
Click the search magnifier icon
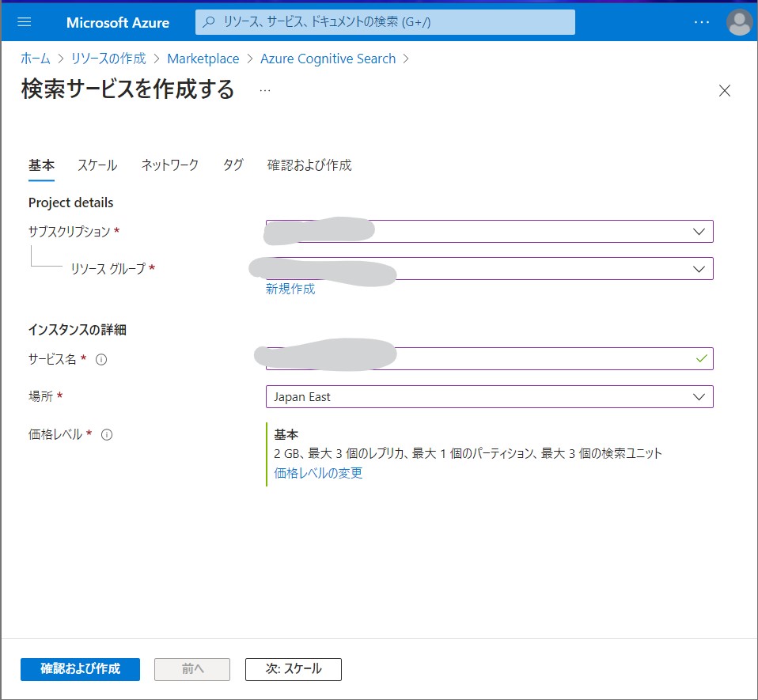[209, 22]
